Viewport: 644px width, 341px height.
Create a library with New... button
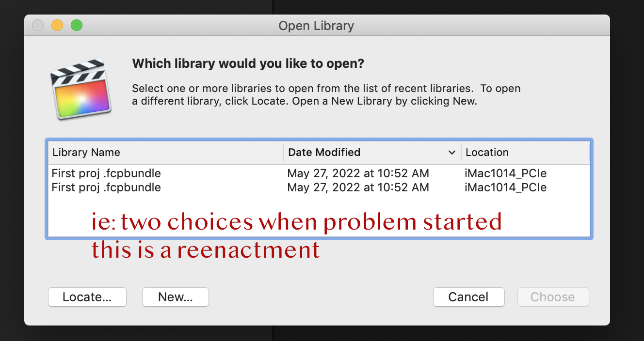tap(175, 297)
